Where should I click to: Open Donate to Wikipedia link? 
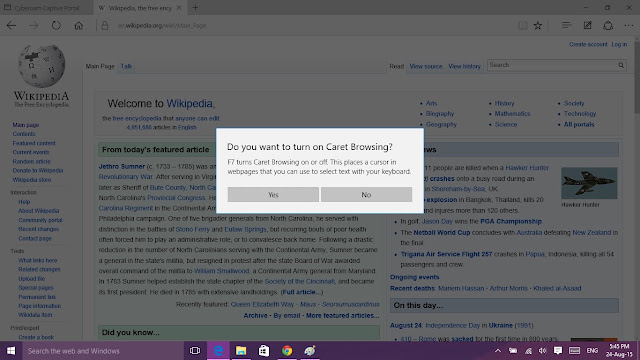(38, 171)
